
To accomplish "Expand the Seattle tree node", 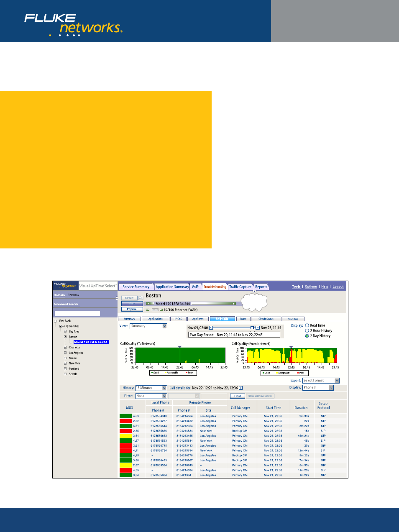I will [65, 374].
